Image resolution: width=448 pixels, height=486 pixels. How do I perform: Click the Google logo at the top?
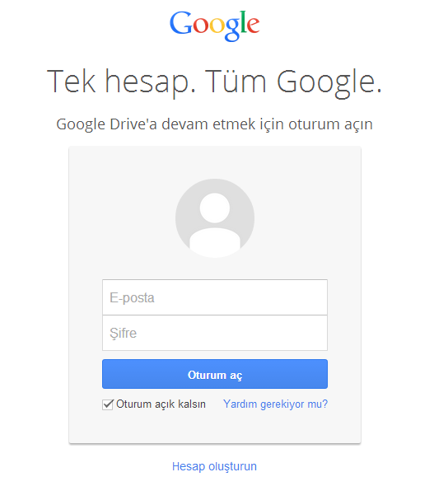[214, 26]
